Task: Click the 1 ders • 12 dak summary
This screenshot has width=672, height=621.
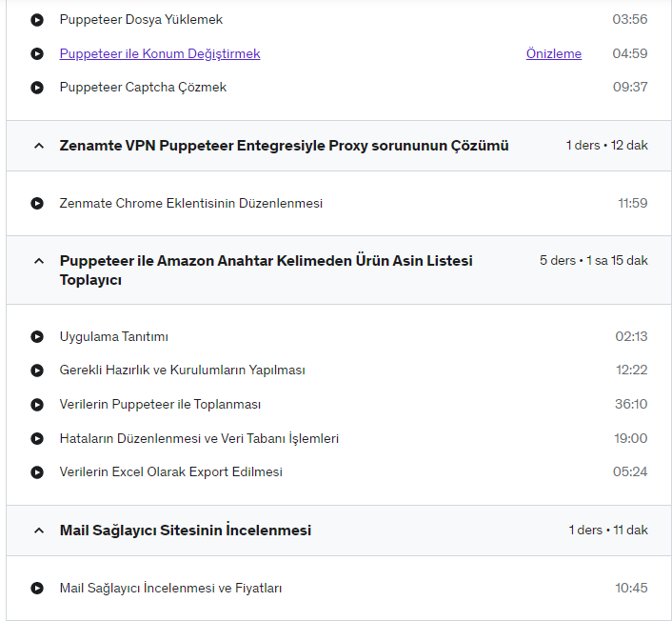Action: pos(607,146)
